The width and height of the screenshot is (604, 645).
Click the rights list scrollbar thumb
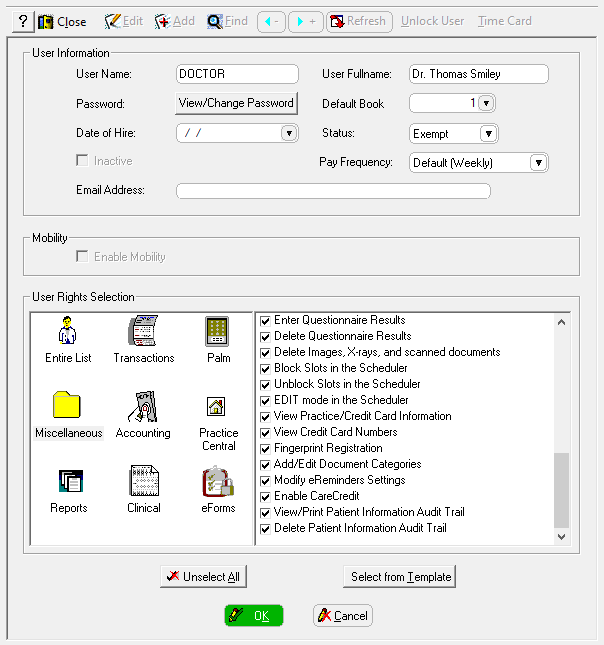click(x=561, y=490)
